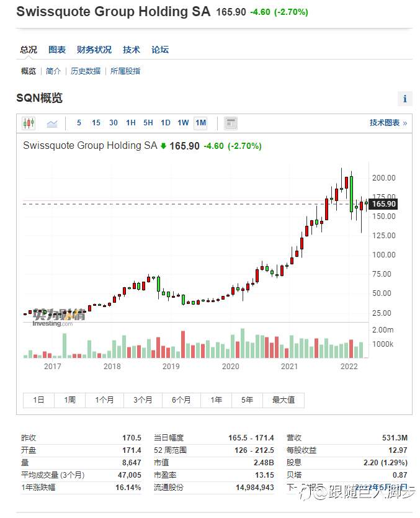Set chart interval to 30 minutes
Viewport: 420px width, 518px height.
tap(114, 123)
